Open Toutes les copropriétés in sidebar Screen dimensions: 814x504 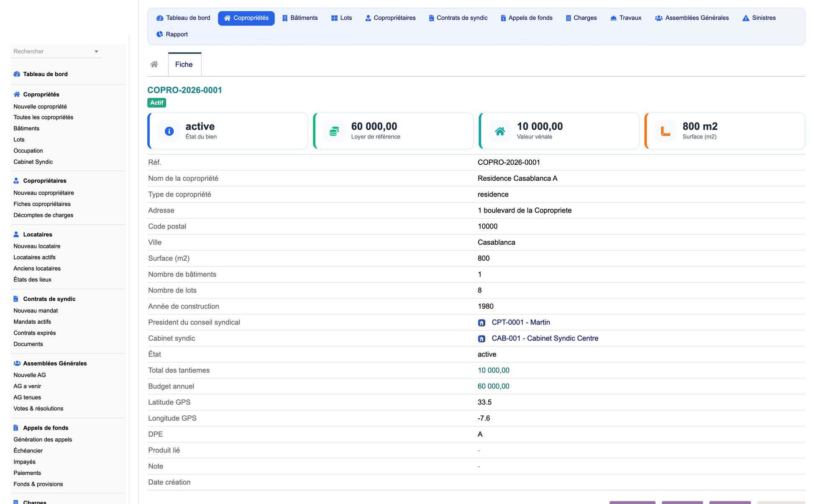pyautogui.click(x=43, y=118)
